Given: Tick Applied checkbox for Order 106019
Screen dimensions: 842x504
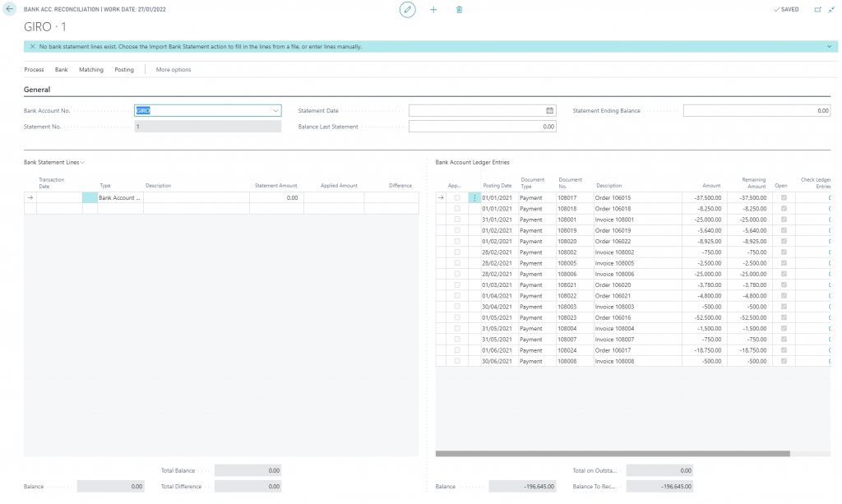Looking at the screenshot, I should (457, 231).
